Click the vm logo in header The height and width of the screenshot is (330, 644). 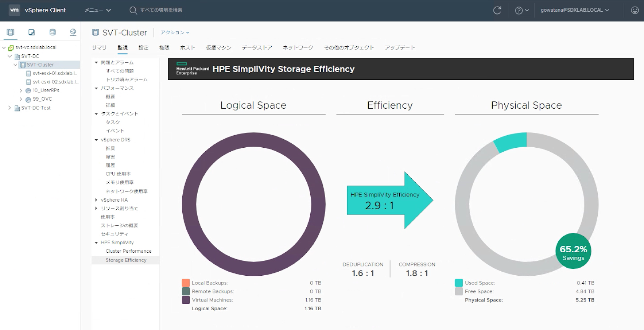pos(14,10)
